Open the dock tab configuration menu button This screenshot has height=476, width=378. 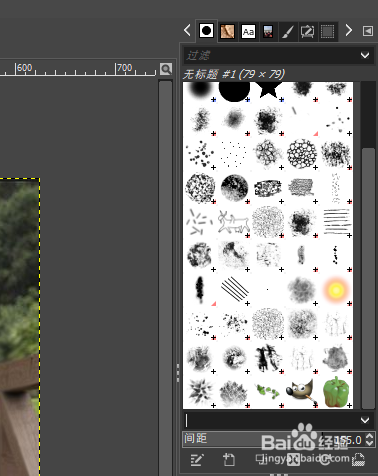(368, 31)
